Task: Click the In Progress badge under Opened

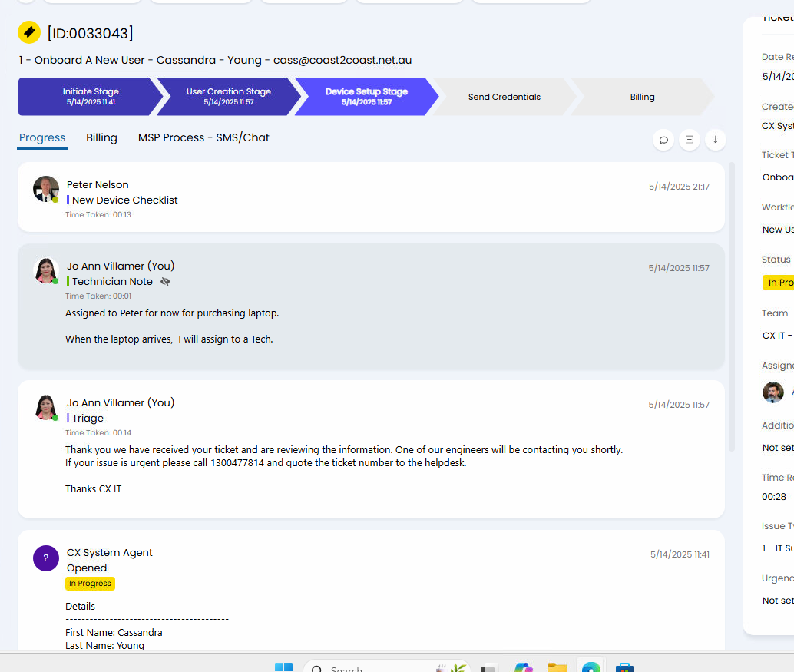Action: [90, 584]
